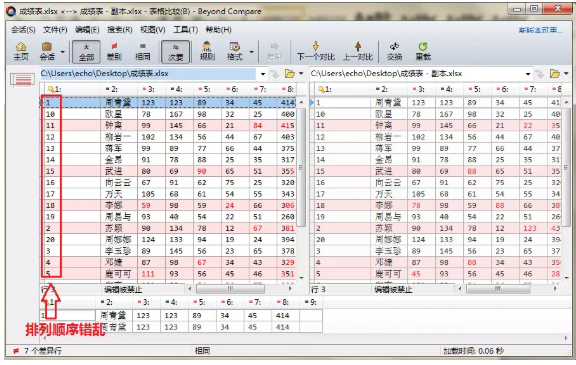Select 钟离 row red value 22 in right pane
Screen dimensions: 576x365
pyautogui.click(x=528, y=126)
